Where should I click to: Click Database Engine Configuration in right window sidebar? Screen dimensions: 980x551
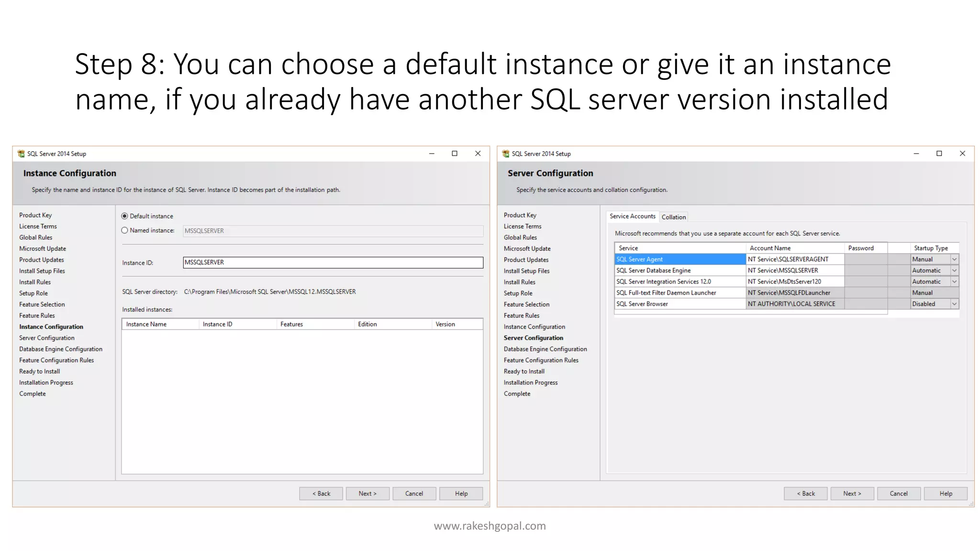(x=546, y=349)
